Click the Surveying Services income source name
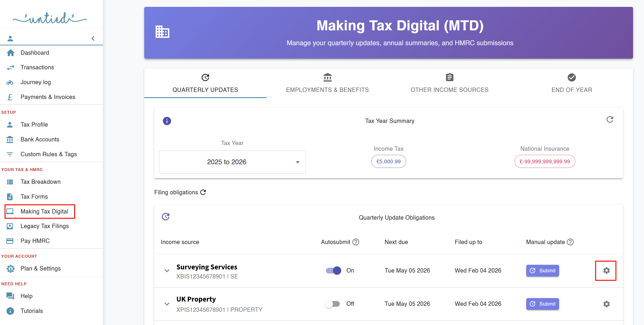Viewport: 644px width, 325px height. pyautogui.click(x=207, y=267)
